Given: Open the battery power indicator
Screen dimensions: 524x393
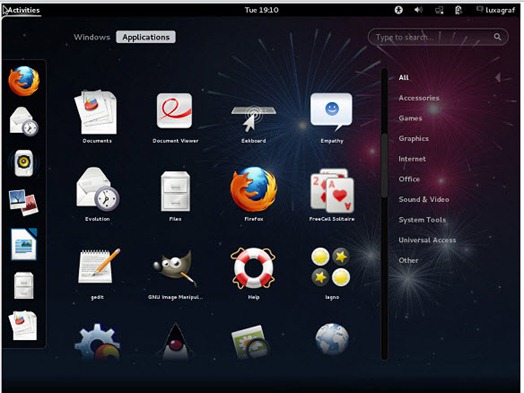Looking at the screenshot, I should click(458, 10).
